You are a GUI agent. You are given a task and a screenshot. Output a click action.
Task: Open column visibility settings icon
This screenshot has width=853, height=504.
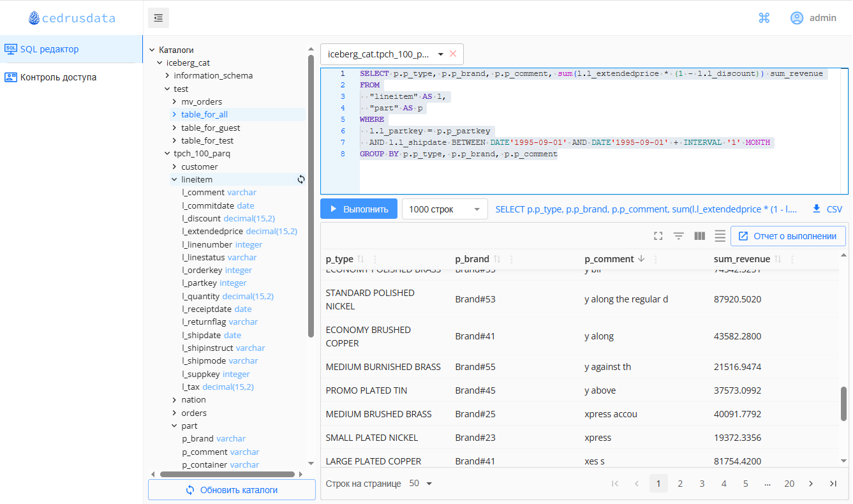[699, 236]
